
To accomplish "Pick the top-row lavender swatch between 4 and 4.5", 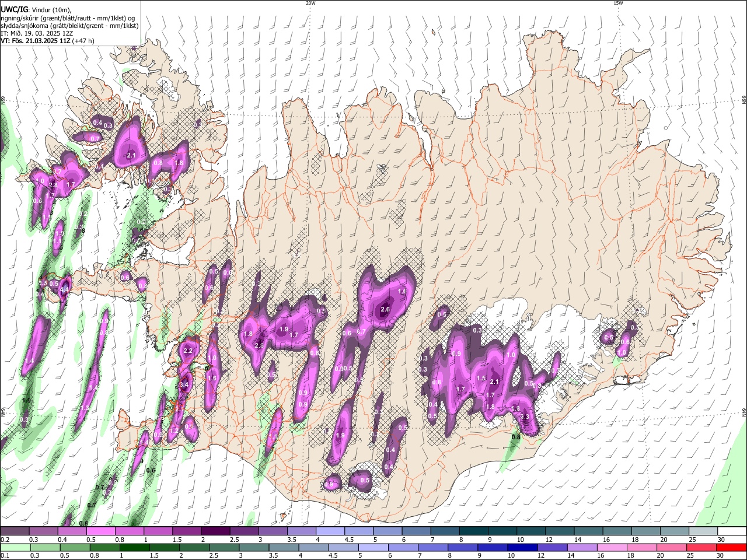I will click(330, 531).
